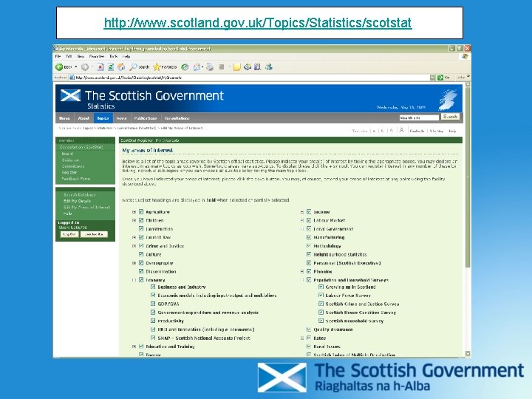Open Edit My Details sidebar link
This screenshot has width=532, height=399.
pos(77,201)
